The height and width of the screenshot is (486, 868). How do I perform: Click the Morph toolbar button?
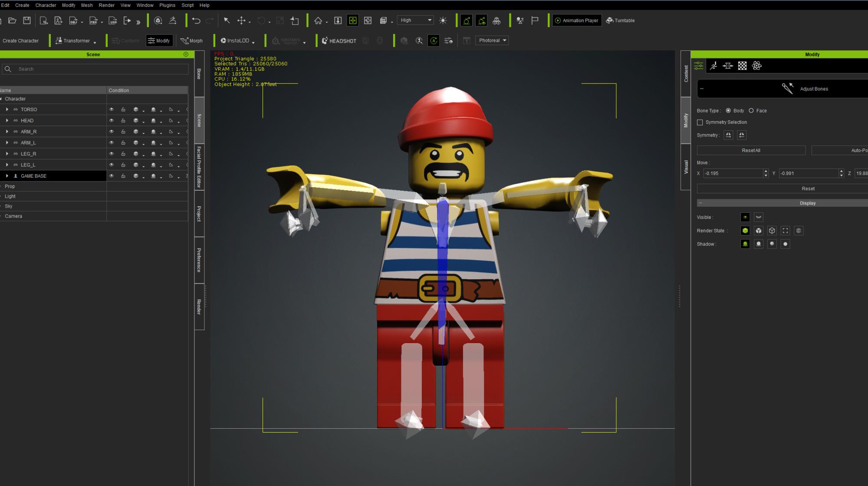coord(192,40)
